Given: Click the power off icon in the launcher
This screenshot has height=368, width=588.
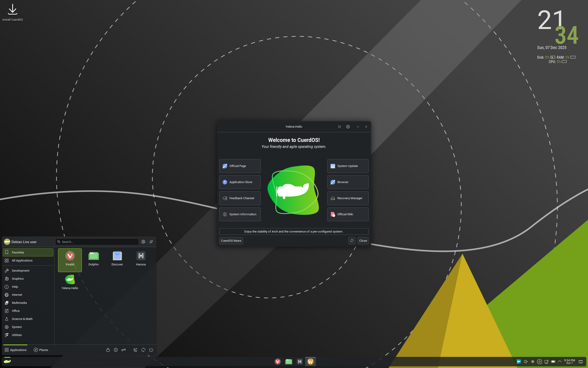Looking at the screenshot, I should 151,350.
